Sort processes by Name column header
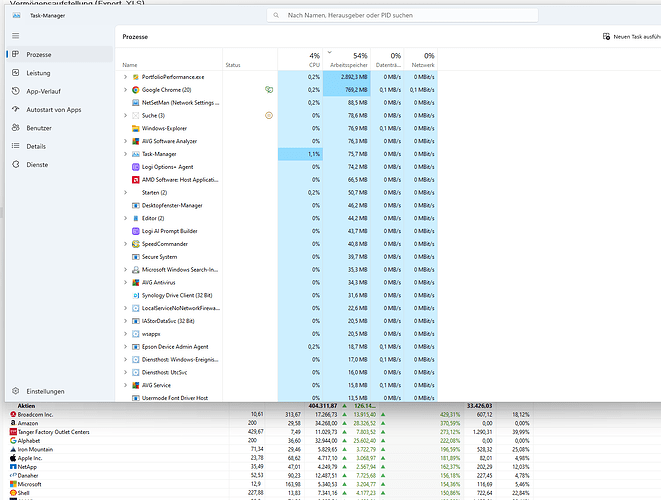661x500 pixels. 169,59
